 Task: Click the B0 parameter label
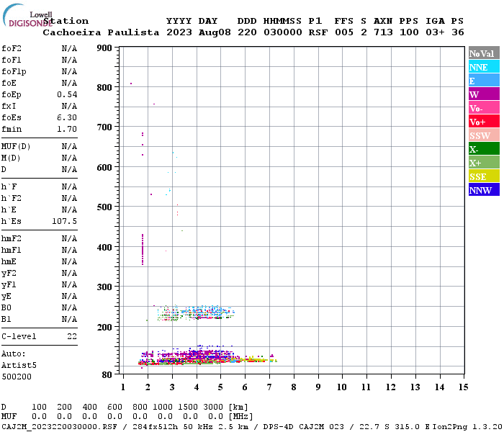click(x=6, y=308)
